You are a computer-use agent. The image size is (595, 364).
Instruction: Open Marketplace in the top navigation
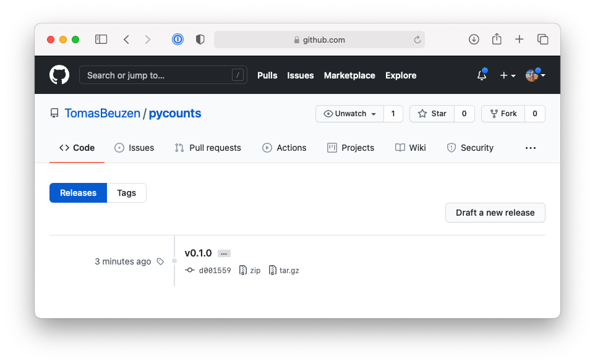tap(349, 75)
